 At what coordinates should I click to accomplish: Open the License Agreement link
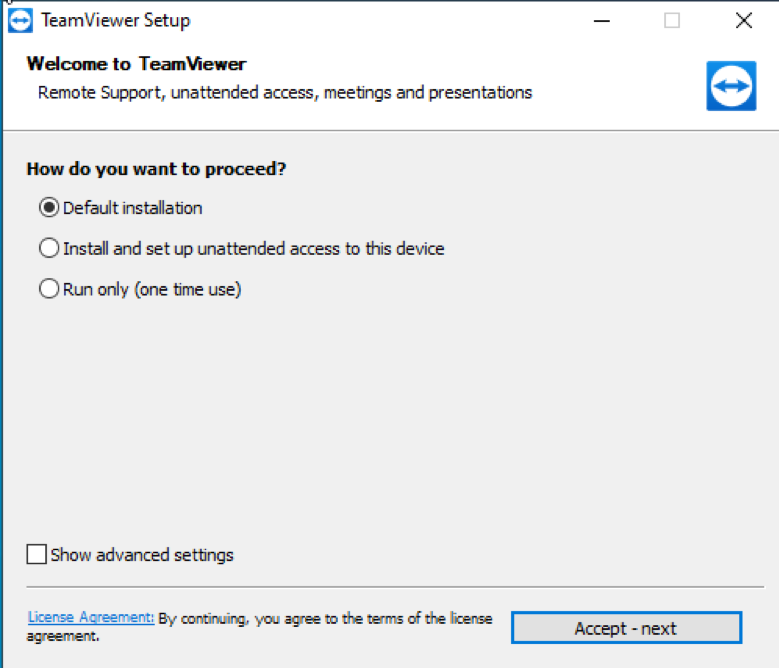click(91, 617)
